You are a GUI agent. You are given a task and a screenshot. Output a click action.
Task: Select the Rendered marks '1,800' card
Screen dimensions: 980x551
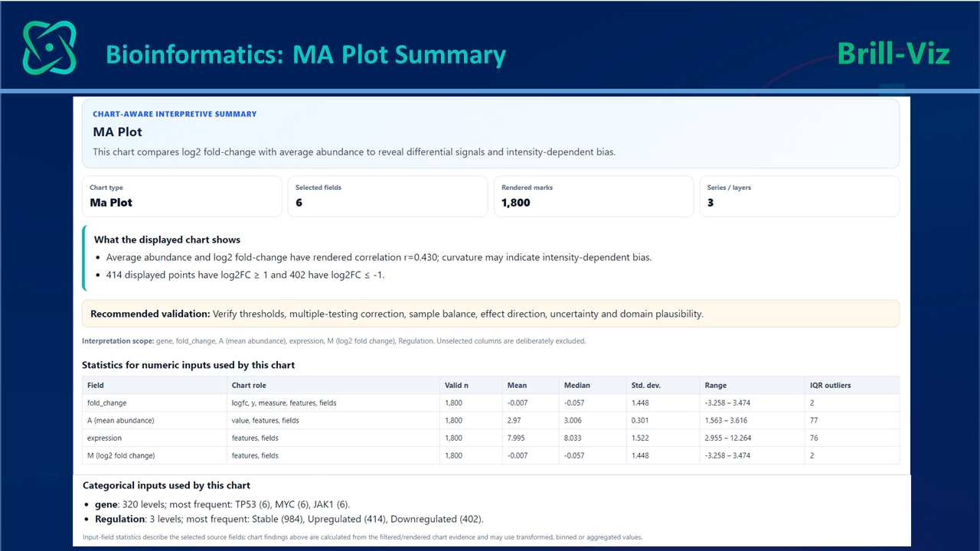[x=593, y=197]
